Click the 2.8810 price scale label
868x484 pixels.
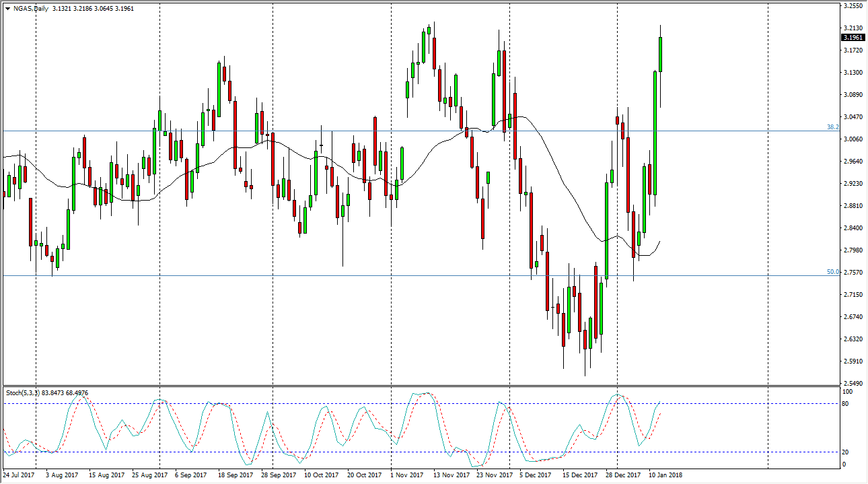coord(853,206)
